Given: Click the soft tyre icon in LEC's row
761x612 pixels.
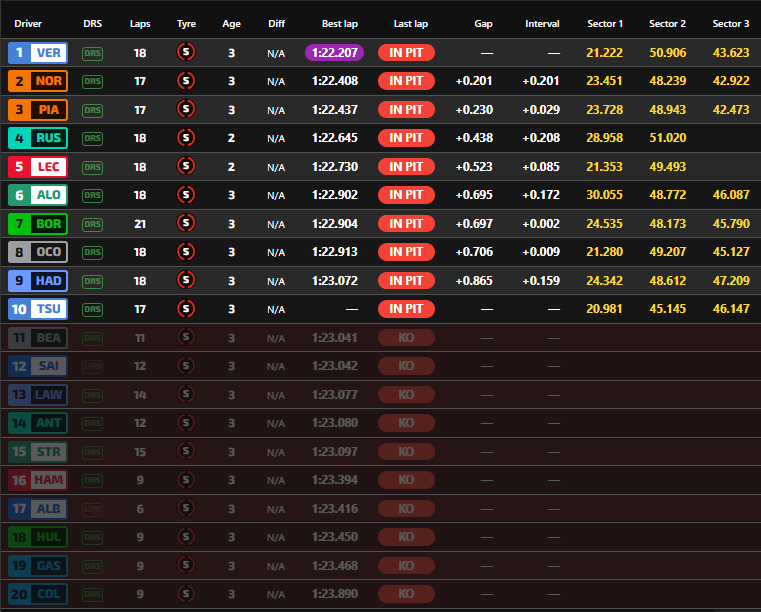Looking at the screenshot, I should 186,167.
